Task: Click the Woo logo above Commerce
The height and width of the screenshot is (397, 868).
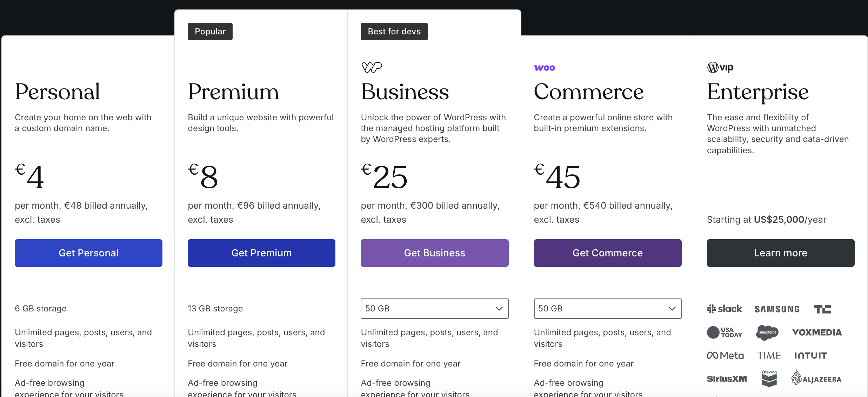Action: pos(545,68)
